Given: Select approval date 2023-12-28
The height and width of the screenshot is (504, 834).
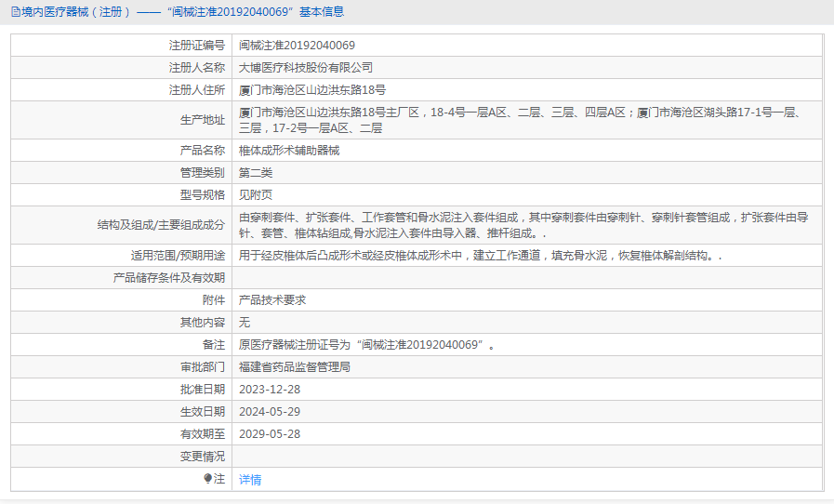Looking at the screenshot, I should 270,391.
